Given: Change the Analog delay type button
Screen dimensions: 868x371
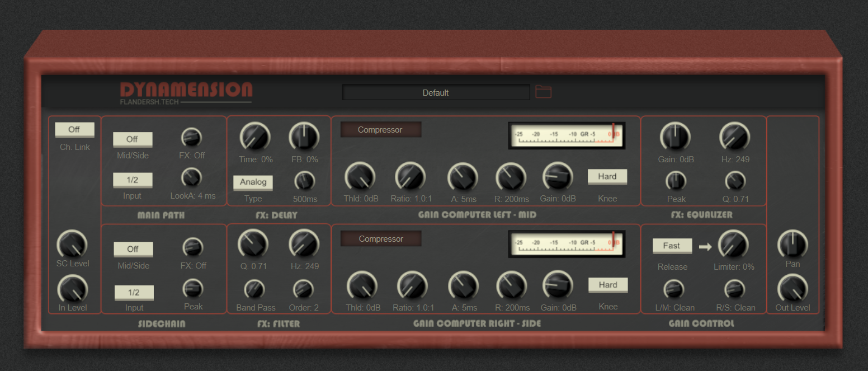Looking at the screenshot, I should point(253,182).
